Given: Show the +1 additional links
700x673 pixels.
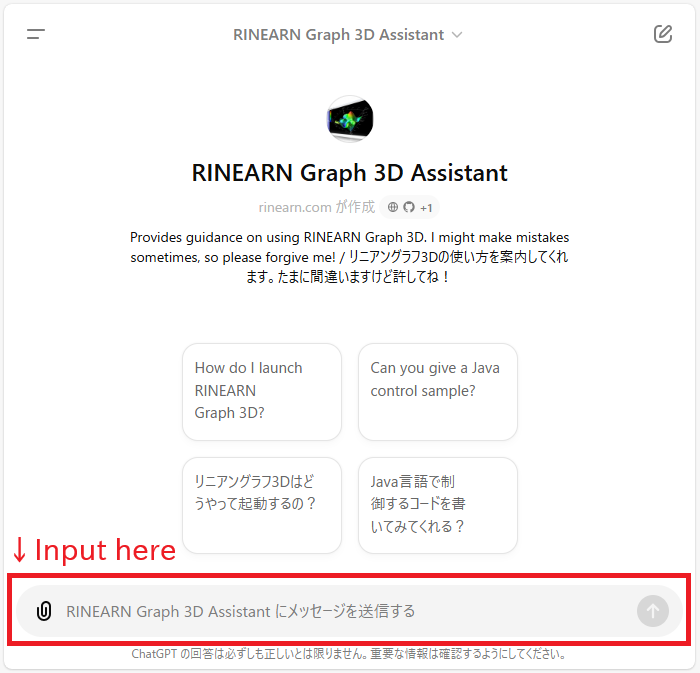Looking at the screenshot, I should 426,208.
